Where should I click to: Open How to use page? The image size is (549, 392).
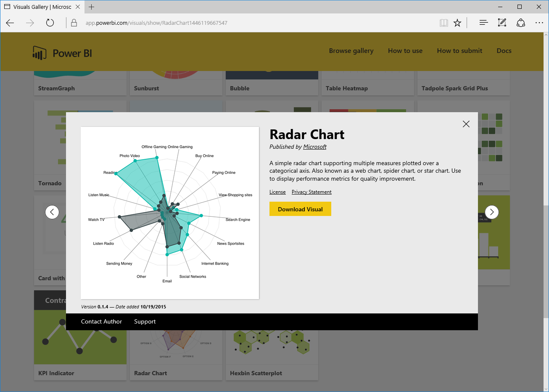405,51
